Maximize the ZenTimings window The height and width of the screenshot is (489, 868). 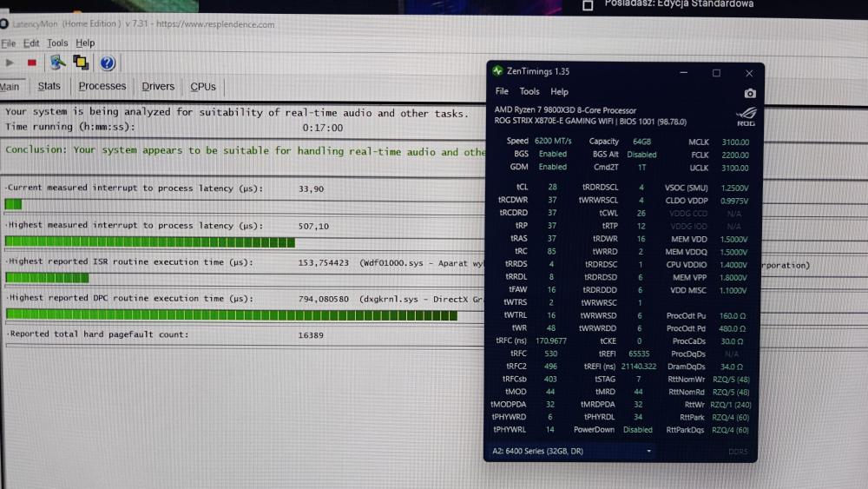pyautogui.click(x=716, y=73)
